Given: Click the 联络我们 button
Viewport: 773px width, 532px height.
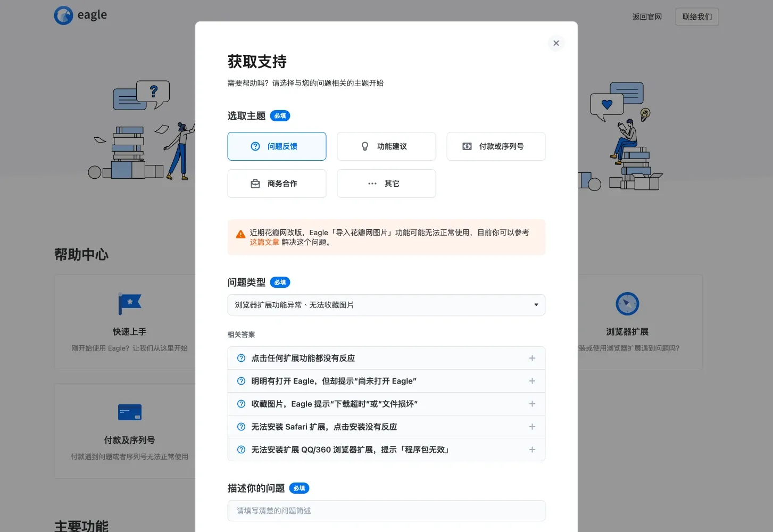Looking at the screenshot, I should pos(697,17).
